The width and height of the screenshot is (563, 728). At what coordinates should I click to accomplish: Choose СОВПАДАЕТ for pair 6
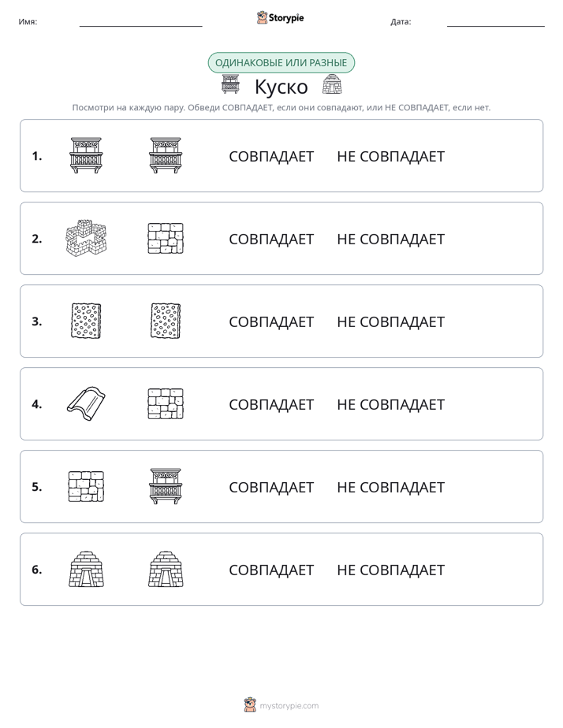(x=271, y=570)
